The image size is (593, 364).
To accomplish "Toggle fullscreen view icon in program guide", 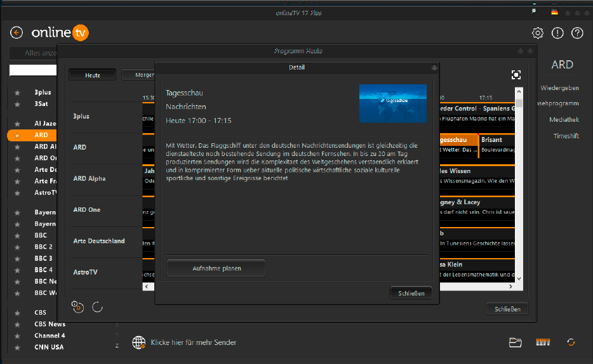I will pyautogui.click(x=516, y=75).
